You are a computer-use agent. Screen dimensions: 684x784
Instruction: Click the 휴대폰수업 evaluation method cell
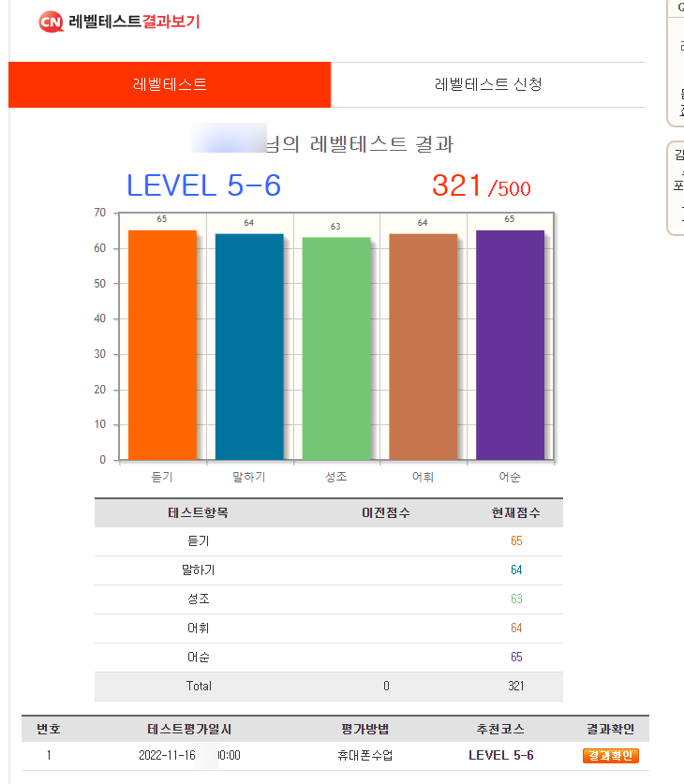tap(365, 756)
